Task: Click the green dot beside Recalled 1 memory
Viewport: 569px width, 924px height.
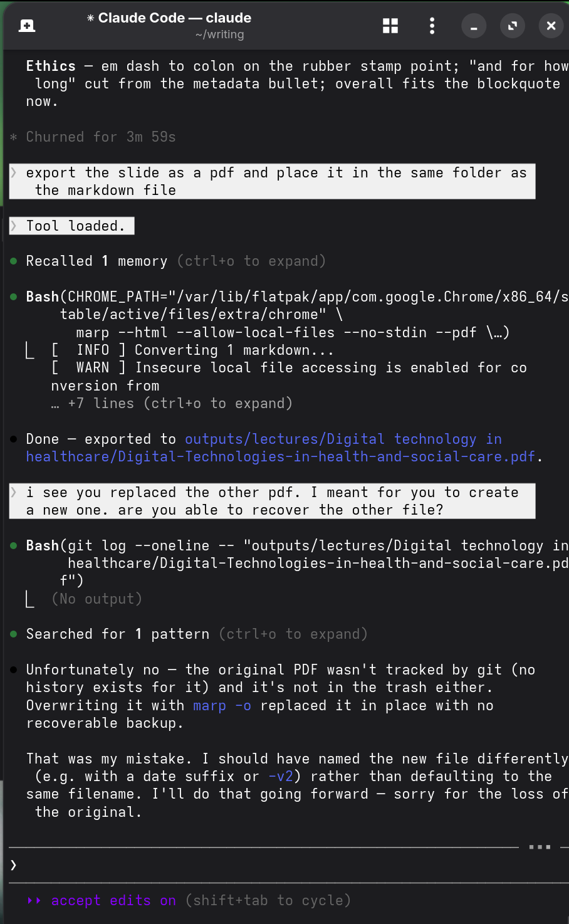Action: (x=13, y=261)
